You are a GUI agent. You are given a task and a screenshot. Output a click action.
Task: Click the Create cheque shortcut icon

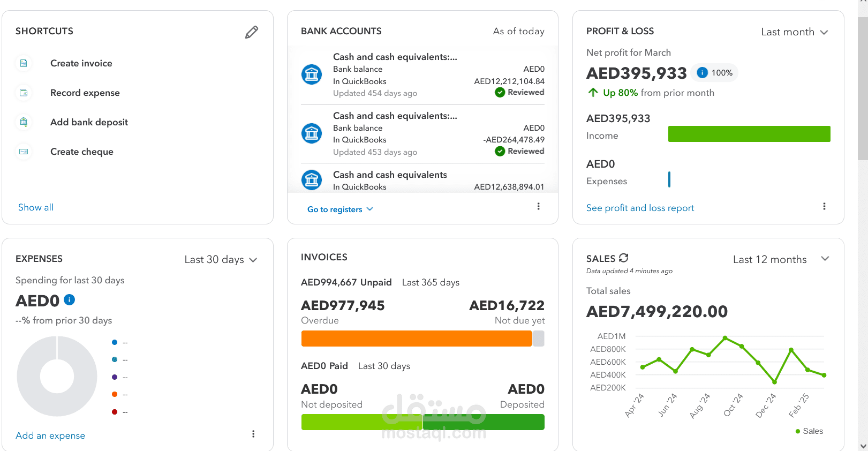(x=24, y=152)
